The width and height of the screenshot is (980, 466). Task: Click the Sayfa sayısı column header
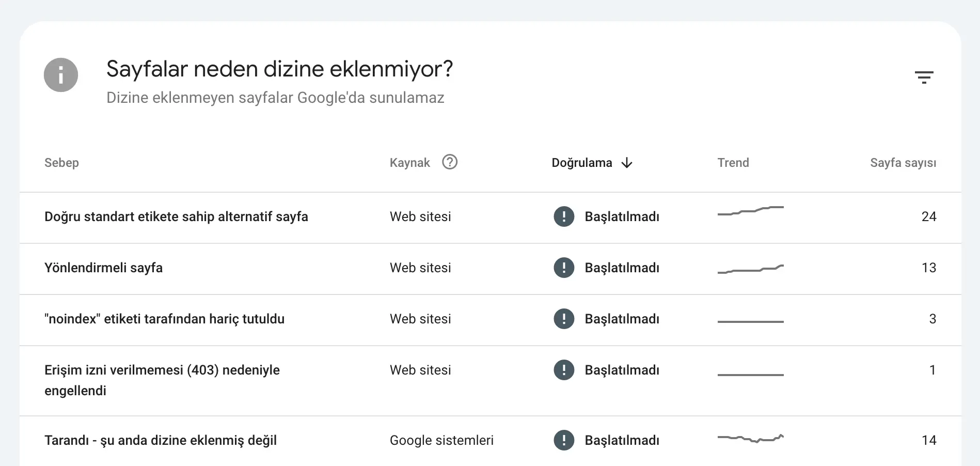click(x=903, y=163)
